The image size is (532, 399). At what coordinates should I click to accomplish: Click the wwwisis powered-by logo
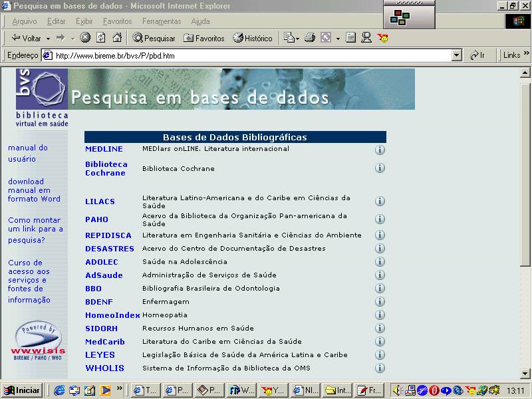click(x=38, y=340)
